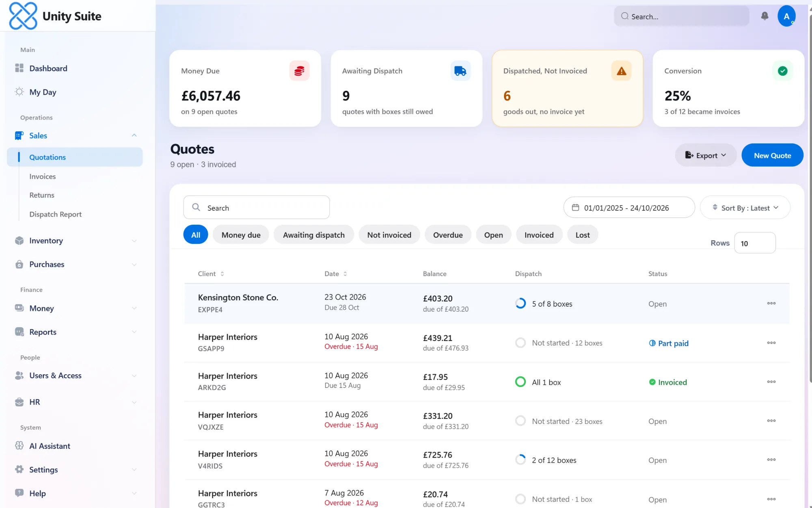Select the Overdue filter chip
The width and height of the screenshot is (812, 508).
pos(447,235)
